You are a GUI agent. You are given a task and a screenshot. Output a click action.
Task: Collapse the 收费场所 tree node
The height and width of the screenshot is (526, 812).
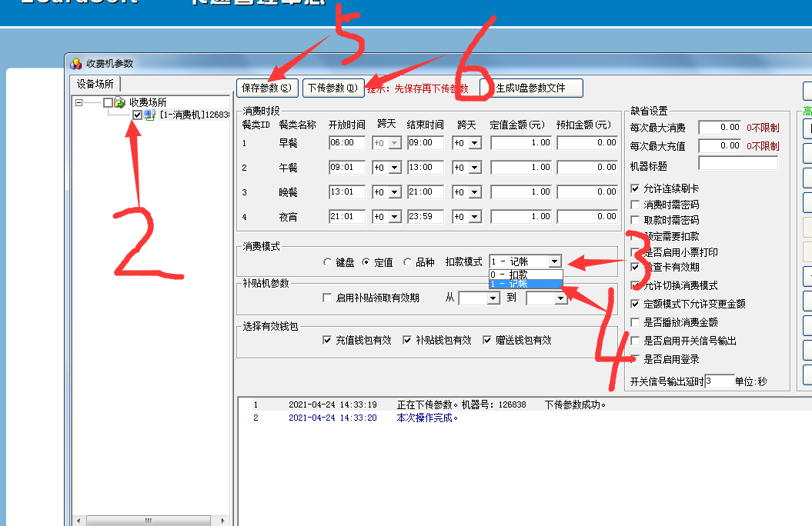click(79, 102)
